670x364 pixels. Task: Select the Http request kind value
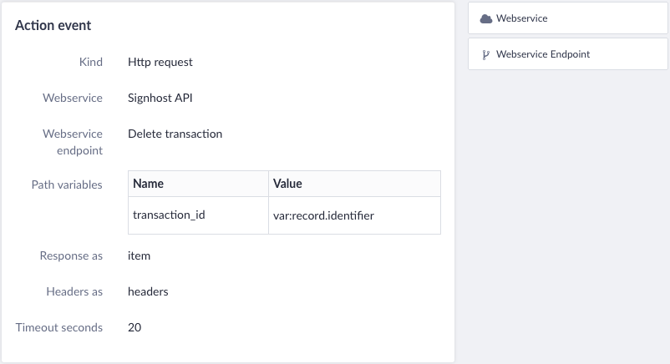coord(160,62)
